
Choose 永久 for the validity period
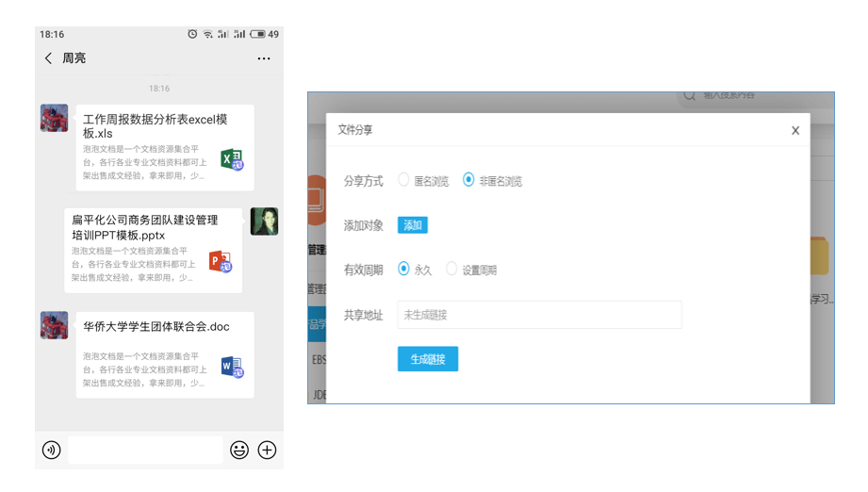404,269
